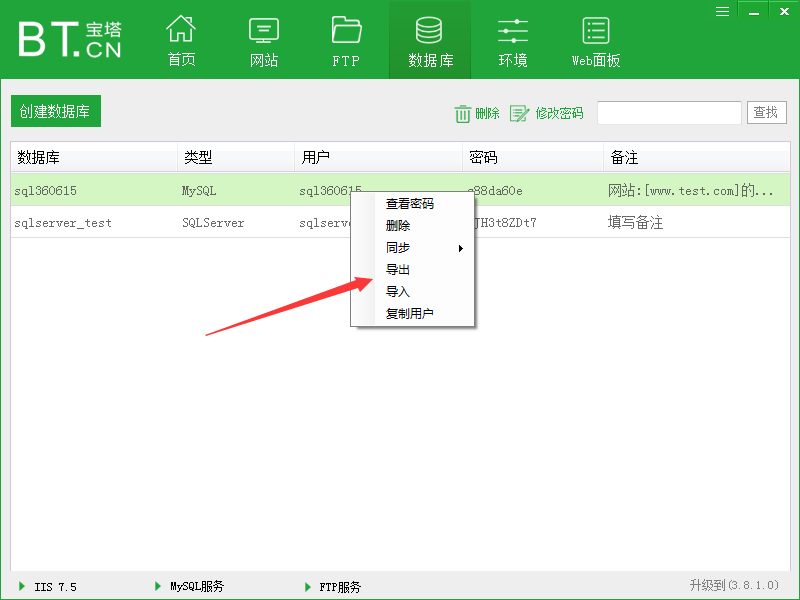Select the 网站 (Websites) section icon
Screen dimensions: 800x600
point(263,38)
